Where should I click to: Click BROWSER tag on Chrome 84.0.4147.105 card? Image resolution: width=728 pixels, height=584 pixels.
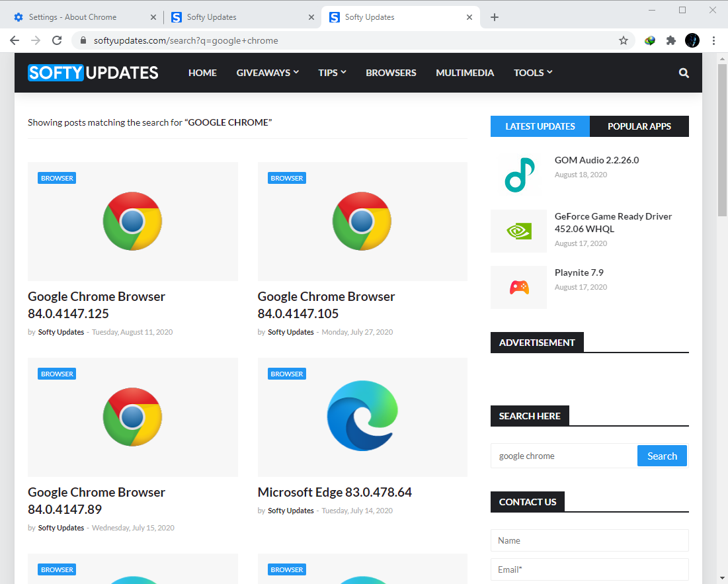286,179
